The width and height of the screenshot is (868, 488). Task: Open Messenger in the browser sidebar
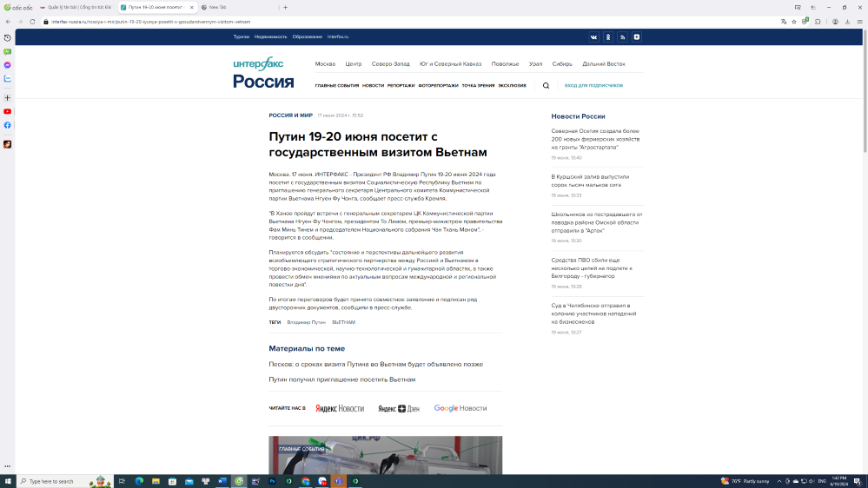click(x=8, y=65)
